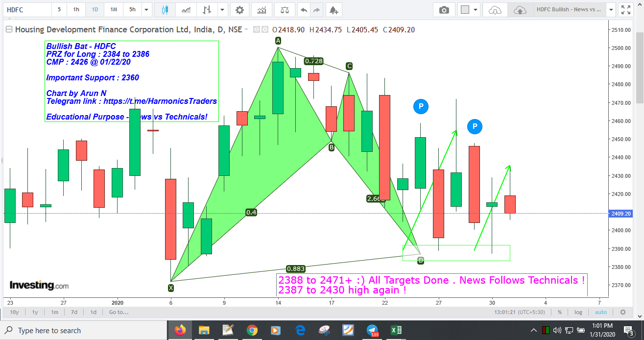This screenshot has width=644, height=340.
Task: Open the indicators wavy-line icon
Action: click(186, 10)
